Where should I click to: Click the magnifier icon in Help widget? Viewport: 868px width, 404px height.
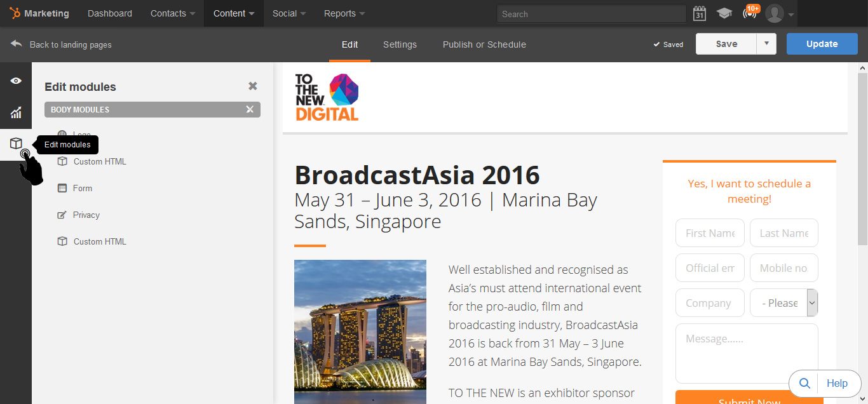pyautogui.click(x=804, y=383)
